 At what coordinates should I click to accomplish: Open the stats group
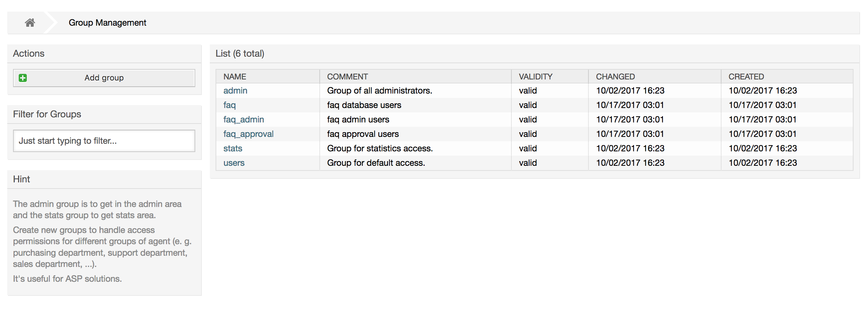pyautogui.click(x=233, y=148)
